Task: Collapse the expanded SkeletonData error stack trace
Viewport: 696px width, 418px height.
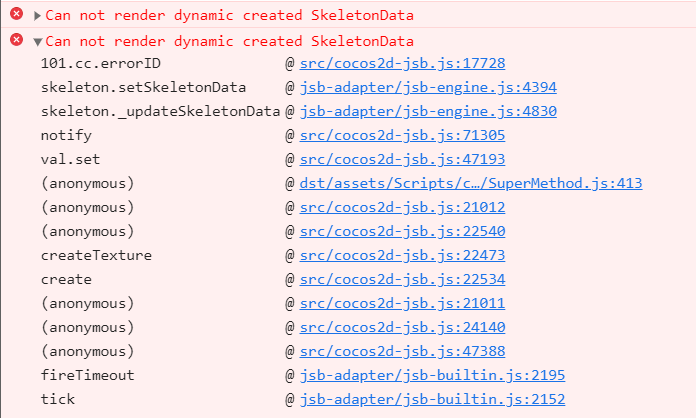Action: pos(38,41)
